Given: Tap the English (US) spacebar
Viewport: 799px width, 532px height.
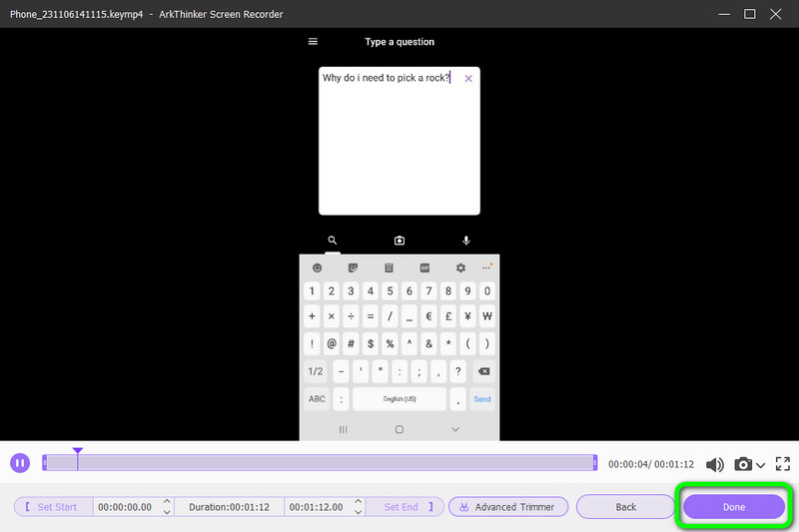Looking at the screenshot, I should [399, 399].
